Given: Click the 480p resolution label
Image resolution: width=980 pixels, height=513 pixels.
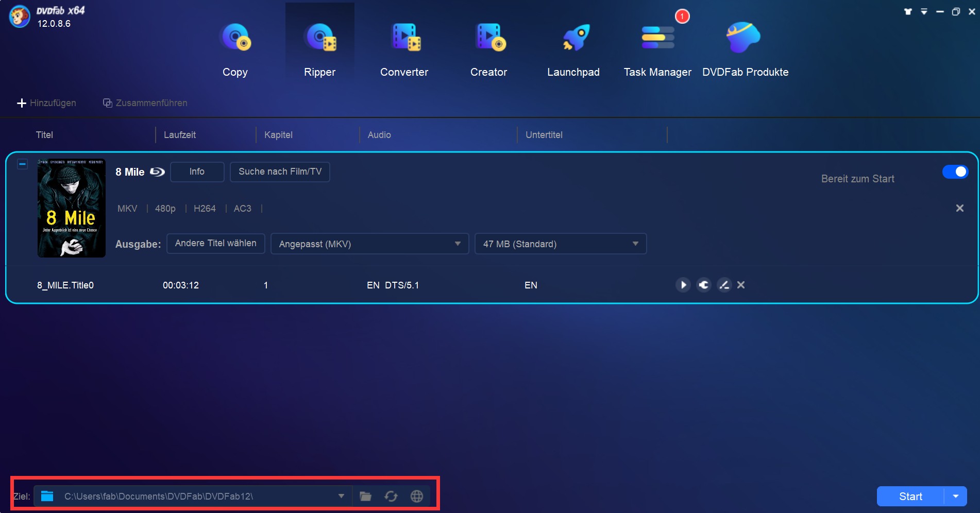Looking at the screenshot, I should pyautogui.click(x=165, y=209).
